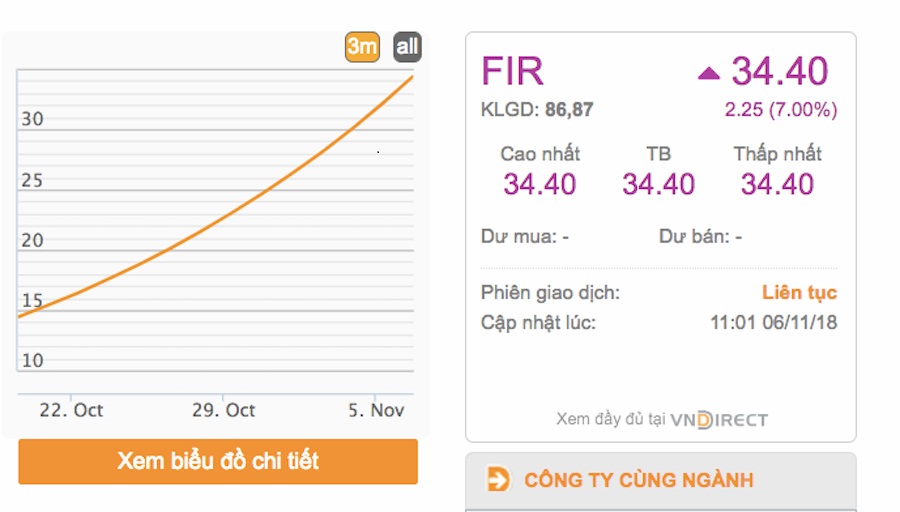Click the FIR ticker symbol
The image size is (900, 512).
coord(512,71)
